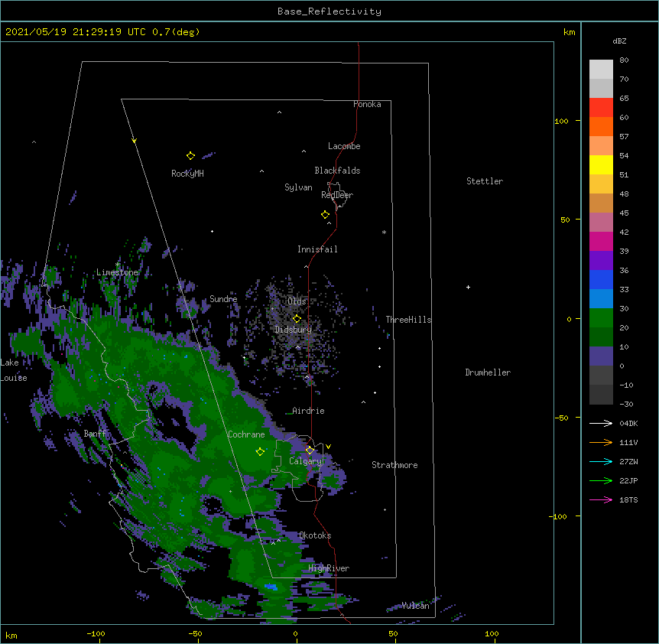Click the Lacombe town label

[x=344, y=146]
